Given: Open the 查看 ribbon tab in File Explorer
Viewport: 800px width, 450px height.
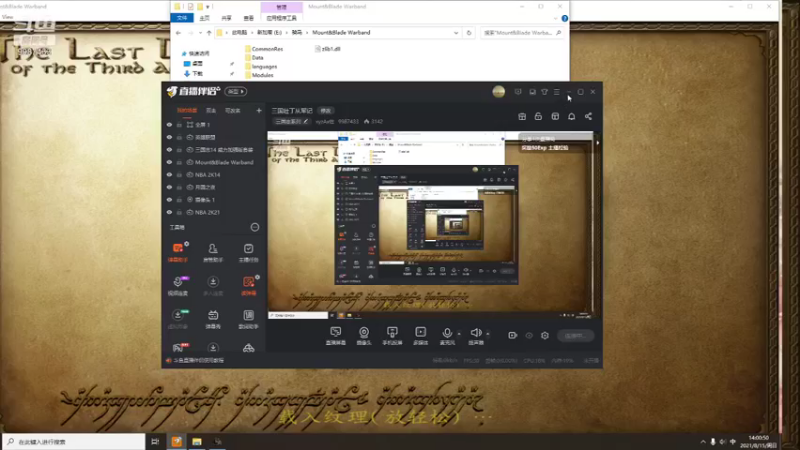Looking at the screenshot, I should pyautogui.click(x=248, y=18).
